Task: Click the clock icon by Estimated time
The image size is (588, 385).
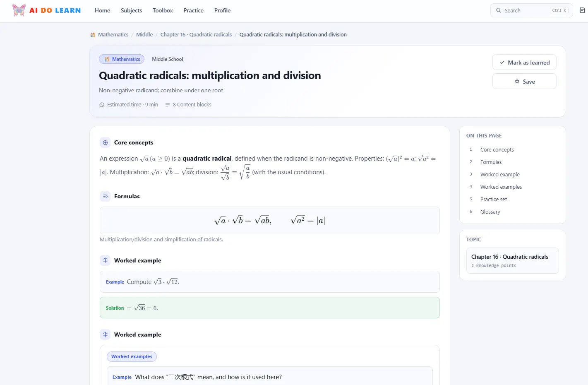Action: [102, 105]
